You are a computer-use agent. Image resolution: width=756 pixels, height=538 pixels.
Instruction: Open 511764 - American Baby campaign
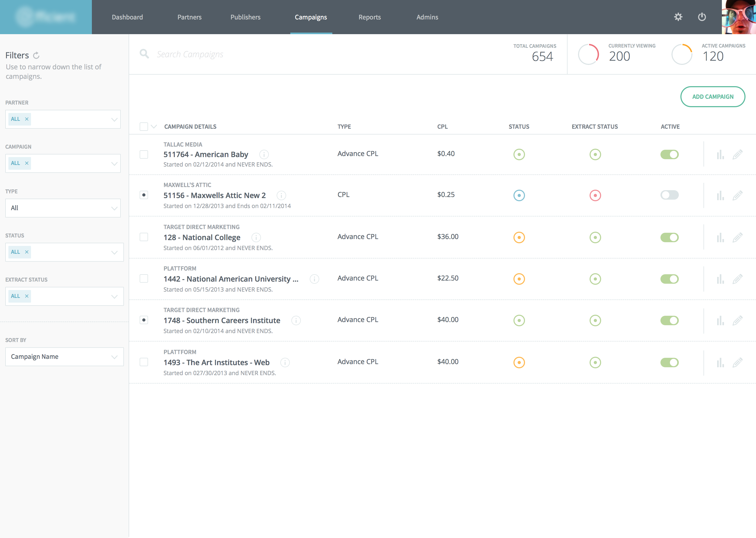click(x=206, y=154)
